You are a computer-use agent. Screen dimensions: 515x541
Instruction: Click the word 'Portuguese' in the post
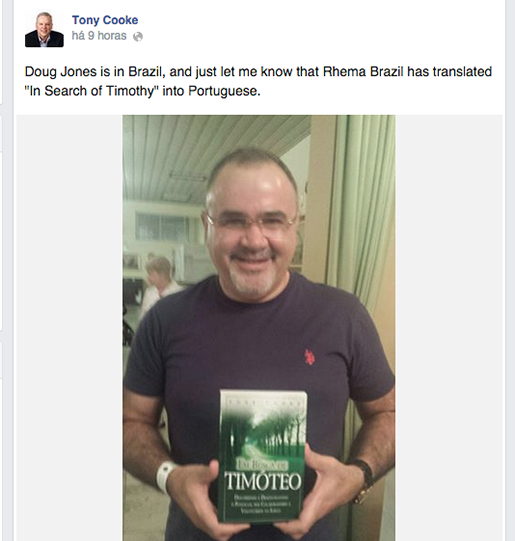222,91
